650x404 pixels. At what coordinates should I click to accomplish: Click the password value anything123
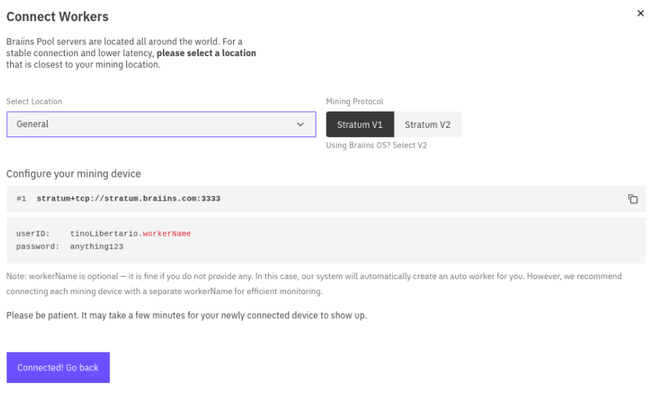pyautogui.click(x=96, y=246)
